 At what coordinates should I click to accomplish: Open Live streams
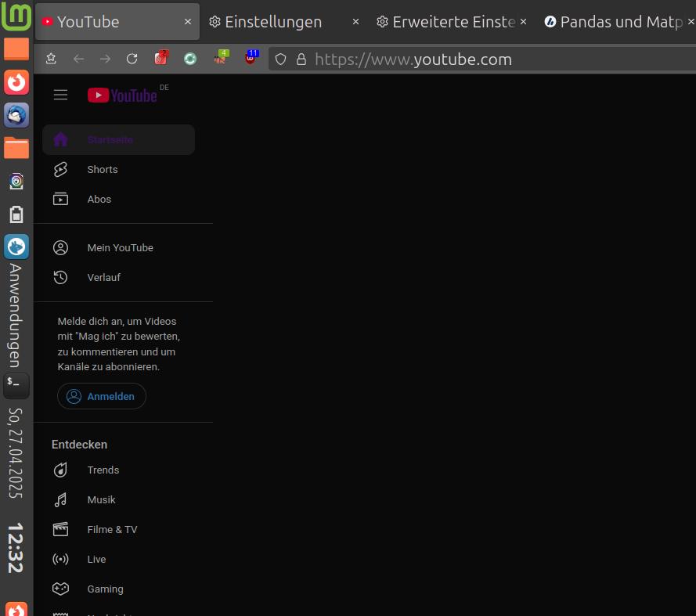[x=118, y=559]
